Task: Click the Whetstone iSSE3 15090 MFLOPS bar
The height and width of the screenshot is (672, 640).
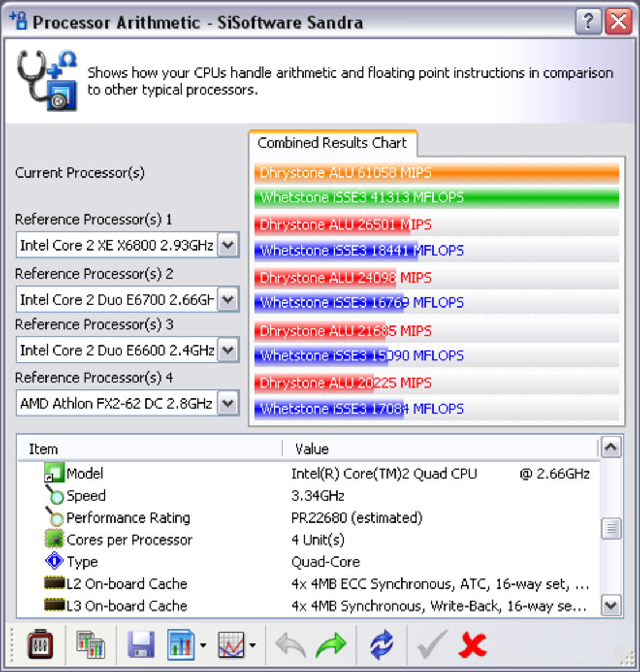Action: coord(436,356)
